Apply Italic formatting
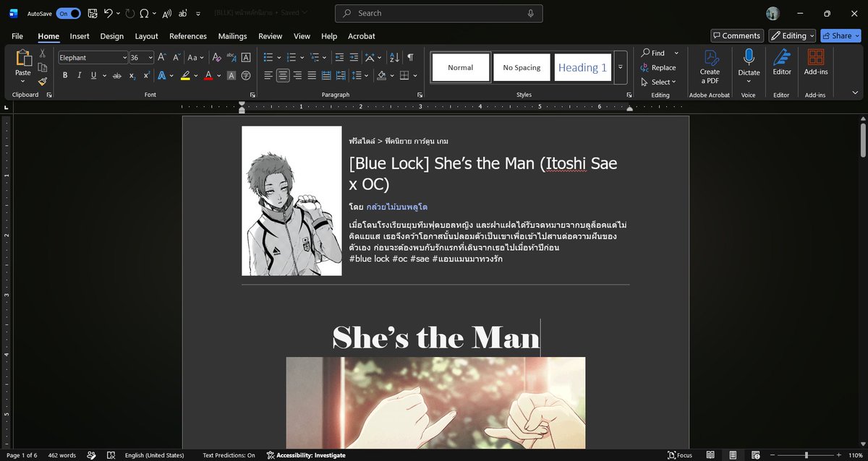The image size is (868, 461). pyautogui.click(x=79, y=75)
